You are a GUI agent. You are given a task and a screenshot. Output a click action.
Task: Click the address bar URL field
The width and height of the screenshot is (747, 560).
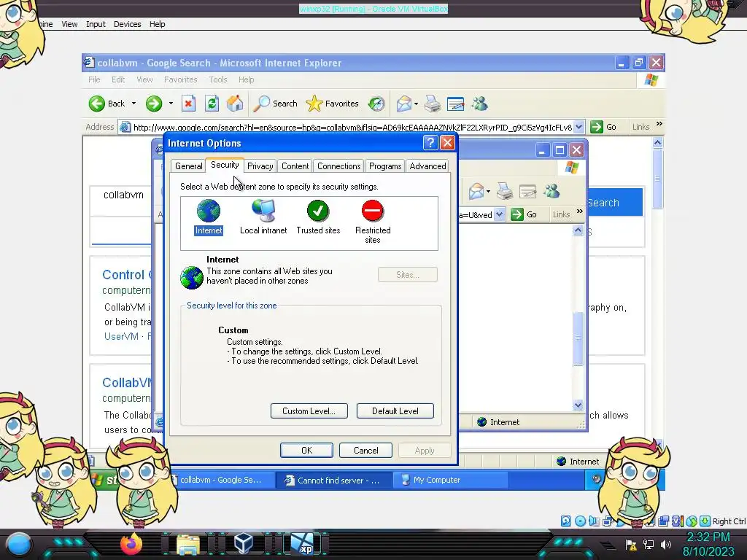pos(352,127)
